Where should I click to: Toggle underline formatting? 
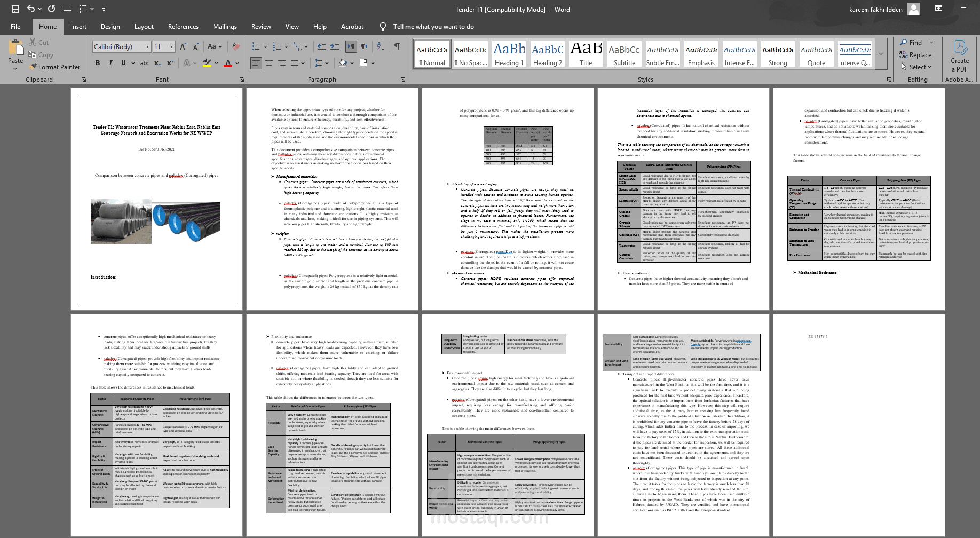coord(123,63)
